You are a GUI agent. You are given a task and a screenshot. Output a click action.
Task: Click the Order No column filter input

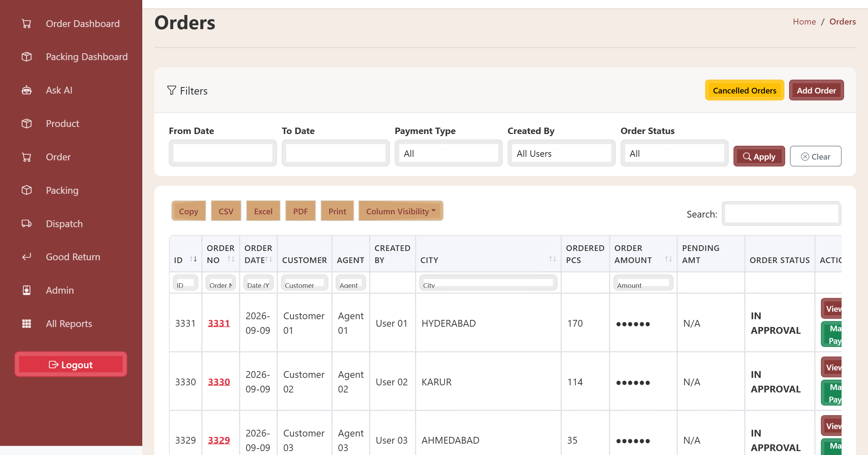[220, 283]
